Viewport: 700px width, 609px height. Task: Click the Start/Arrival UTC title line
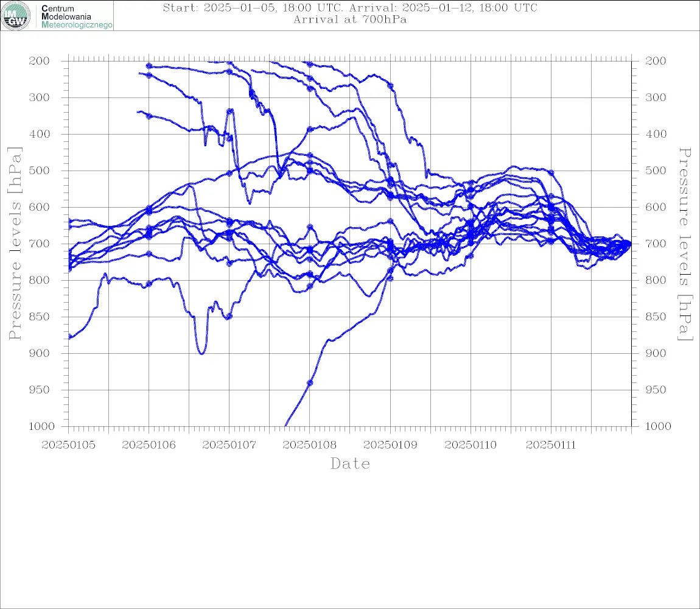click(x=350, y=7)
